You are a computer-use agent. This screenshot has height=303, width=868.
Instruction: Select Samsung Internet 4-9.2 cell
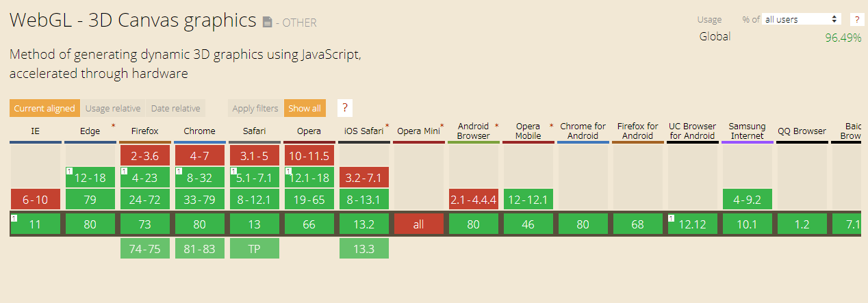tap(747, 200)
